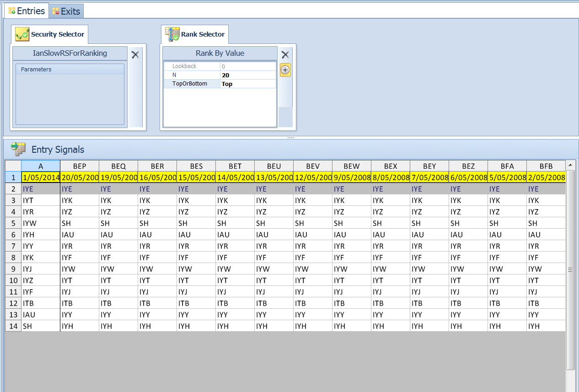Click the yellow add button beside Rank By Value

[285, 70]
